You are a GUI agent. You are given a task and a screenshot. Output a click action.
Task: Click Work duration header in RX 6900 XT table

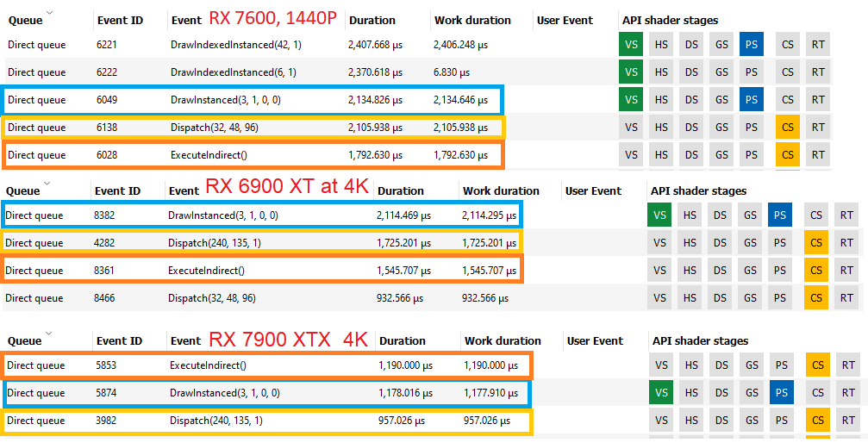[501, 191]
